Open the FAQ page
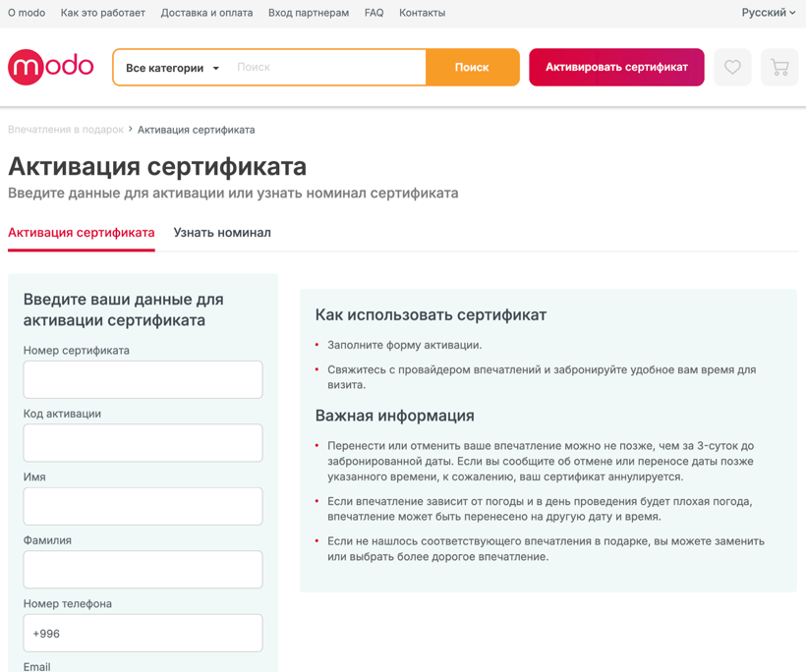Image resolution: width=806 pixels, height=672 pixels. [x=374, y=13]
